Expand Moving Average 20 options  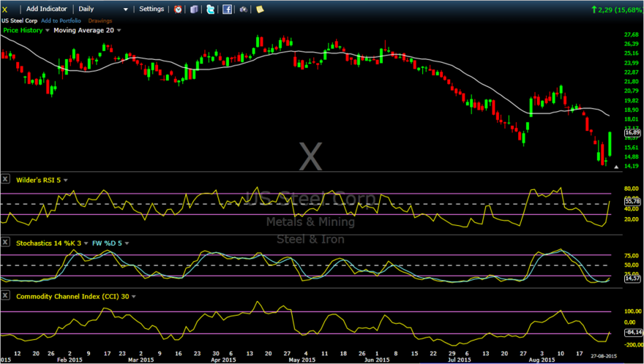[119, 31]
